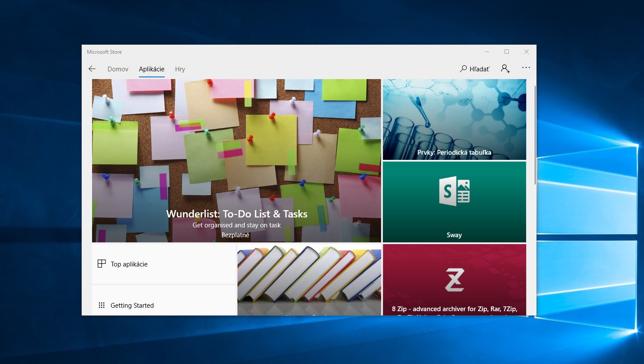Click the Microsoft Store window title
The image size is (644, 364).
click(104, 52)
